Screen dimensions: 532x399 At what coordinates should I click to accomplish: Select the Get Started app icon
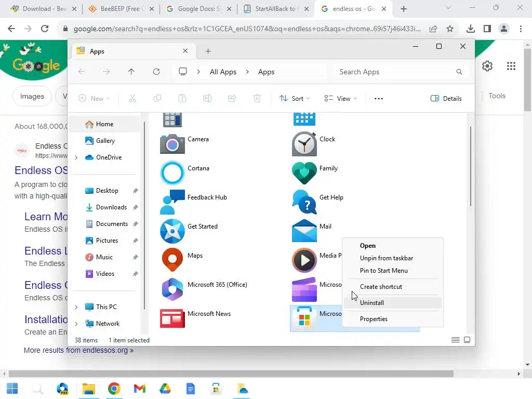172,231
